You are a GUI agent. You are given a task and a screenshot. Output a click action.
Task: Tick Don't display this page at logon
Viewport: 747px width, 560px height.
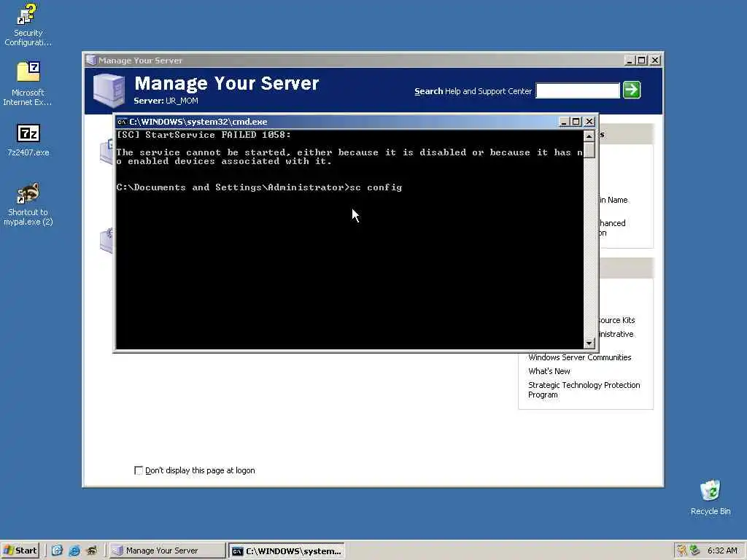[x=139, y=470]
